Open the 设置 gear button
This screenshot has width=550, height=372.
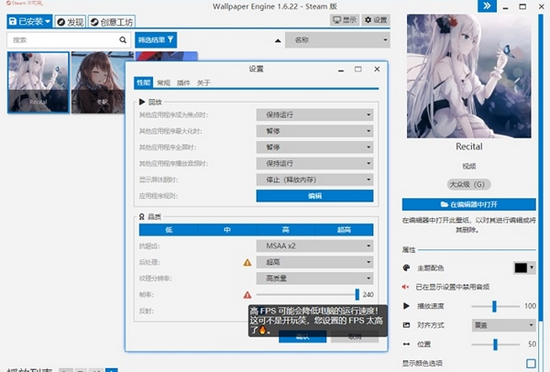(376, 20)
